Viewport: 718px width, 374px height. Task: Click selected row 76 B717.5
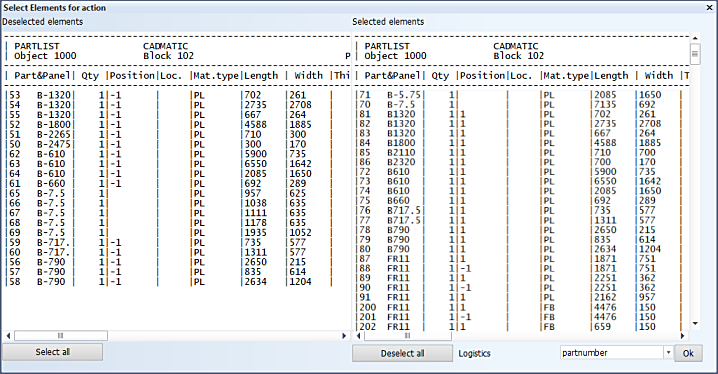click(522, 211)
